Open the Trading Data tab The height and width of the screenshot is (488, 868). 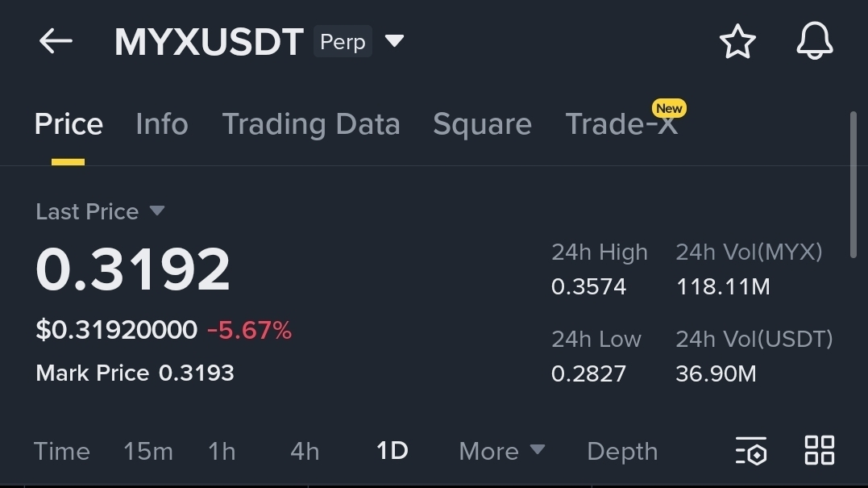(311, 124)
